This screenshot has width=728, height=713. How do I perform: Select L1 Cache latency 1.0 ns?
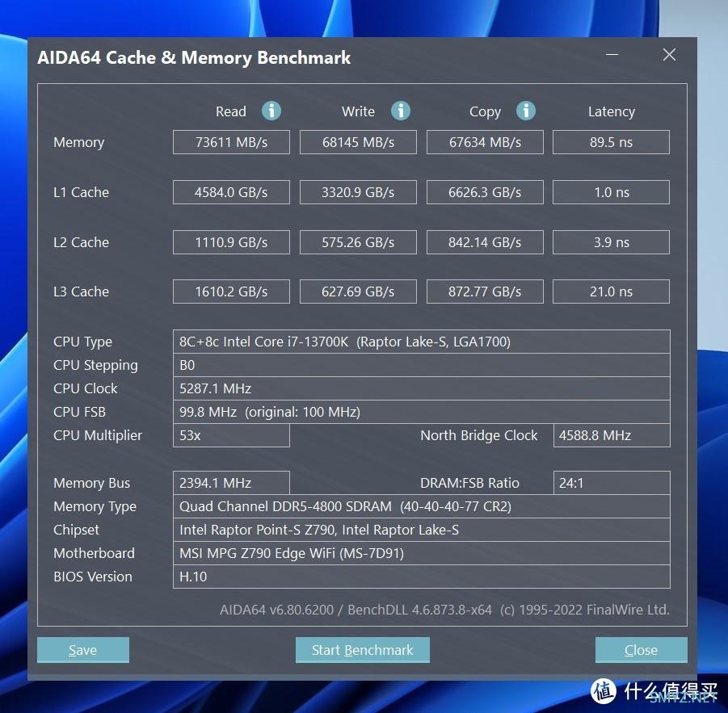coord(611,192)
